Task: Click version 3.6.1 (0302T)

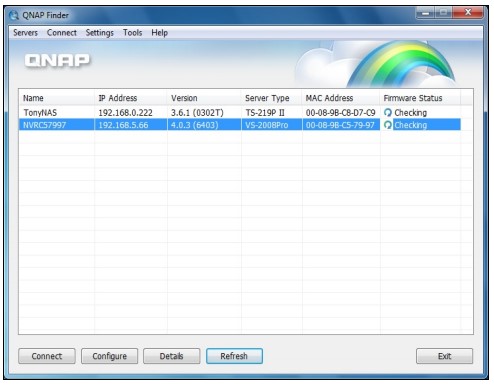Action: click(x=197, y=113)
